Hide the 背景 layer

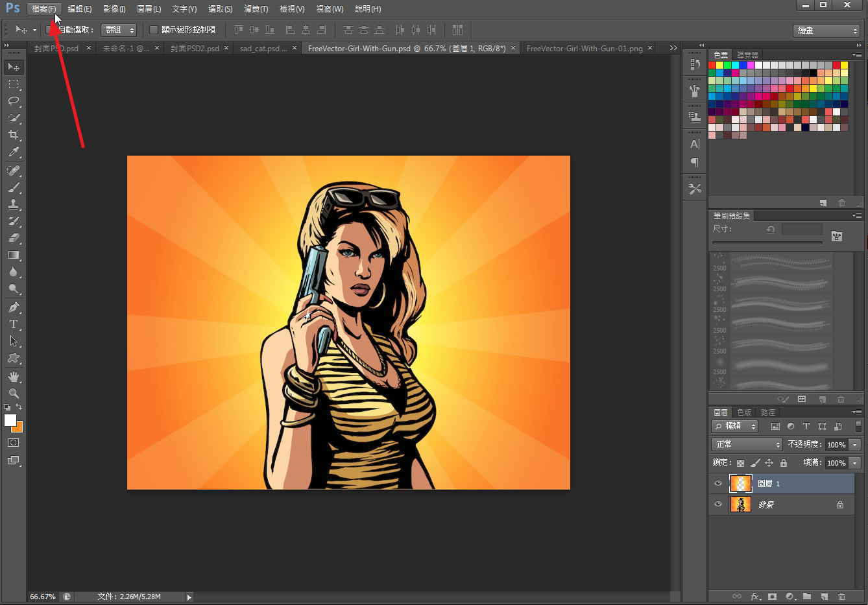point(718,504)
